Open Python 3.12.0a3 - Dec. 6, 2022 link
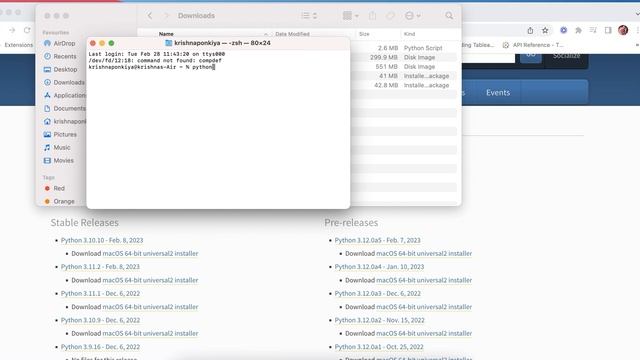 pyautogui.click(x=378, y=293)
